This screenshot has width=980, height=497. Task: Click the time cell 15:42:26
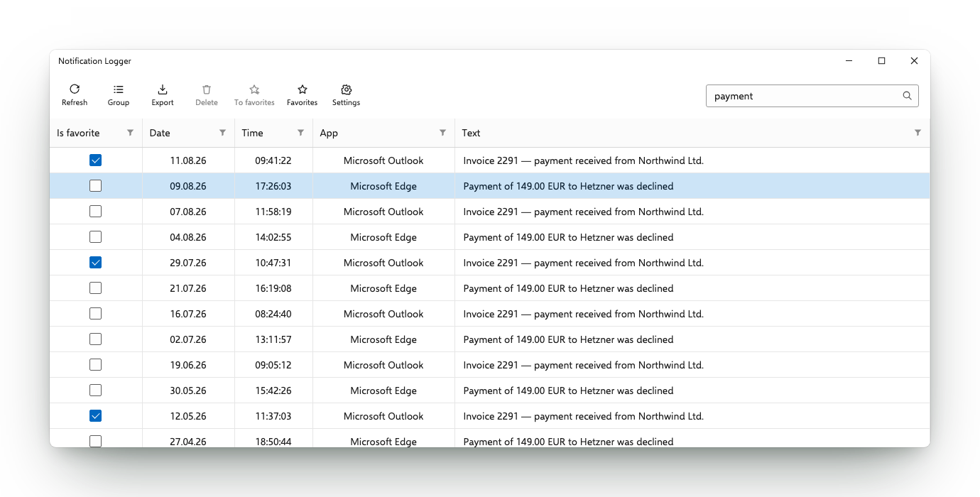pyautogui.click(x=273, y=390)
